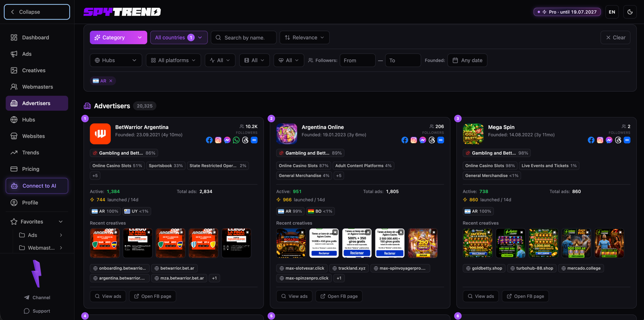Image resolution: width=644 pixels, height=320 pixels.
Task: Select Hubs in the sidebar
Action: [x=37, y=119]
